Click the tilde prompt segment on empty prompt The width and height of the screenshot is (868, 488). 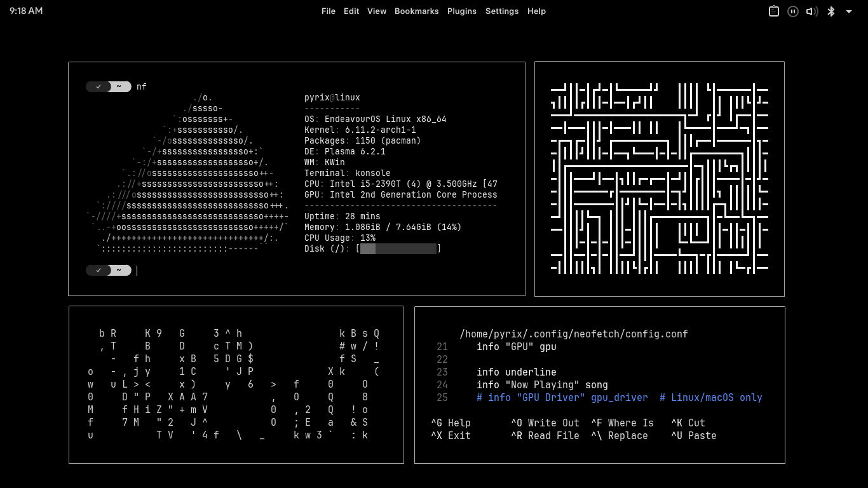point(119,271)
